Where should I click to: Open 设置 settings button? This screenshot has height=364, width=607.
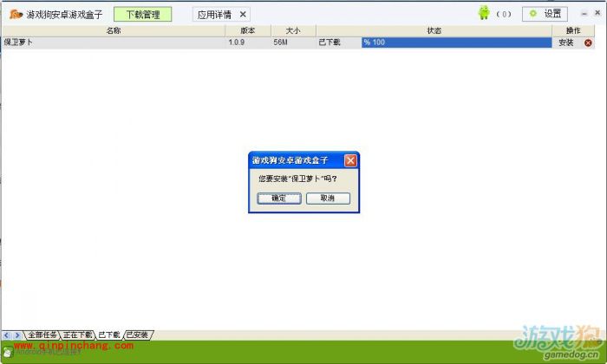(x=545, y=15)
